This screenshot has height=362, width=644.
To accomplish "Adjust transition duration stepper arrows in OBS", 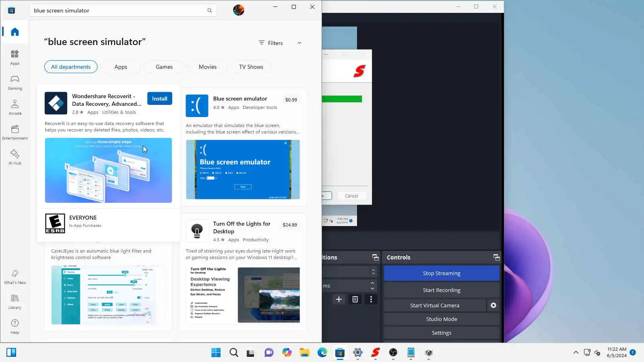I will [372, 286].
